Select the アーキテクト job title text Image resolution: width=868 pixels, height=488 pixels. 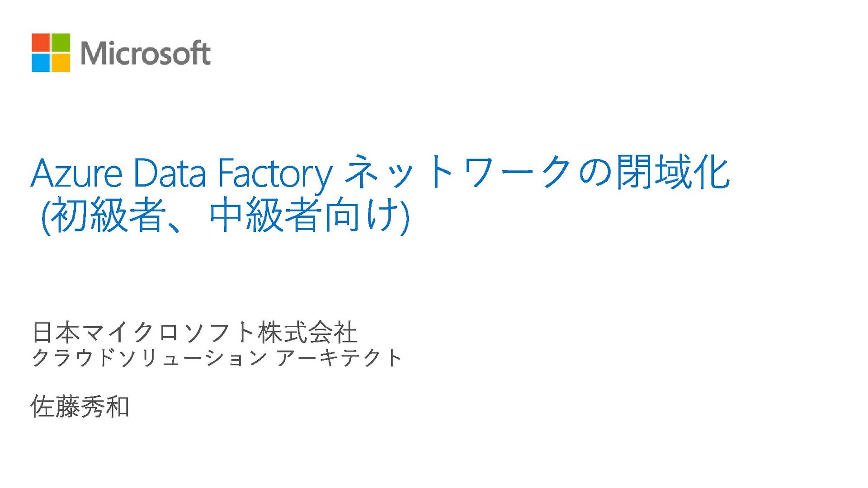click(339, 358)
